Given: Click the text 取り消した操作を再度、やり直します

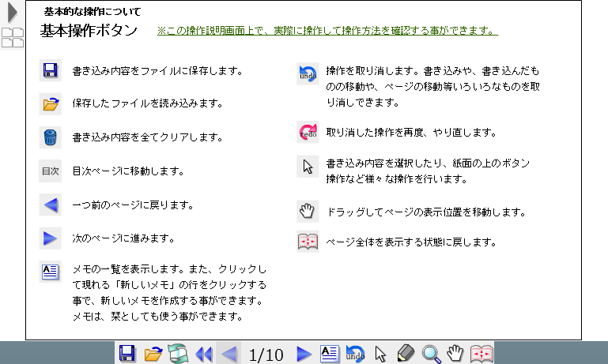Looking at the screenshot, I should click(411, 133).
